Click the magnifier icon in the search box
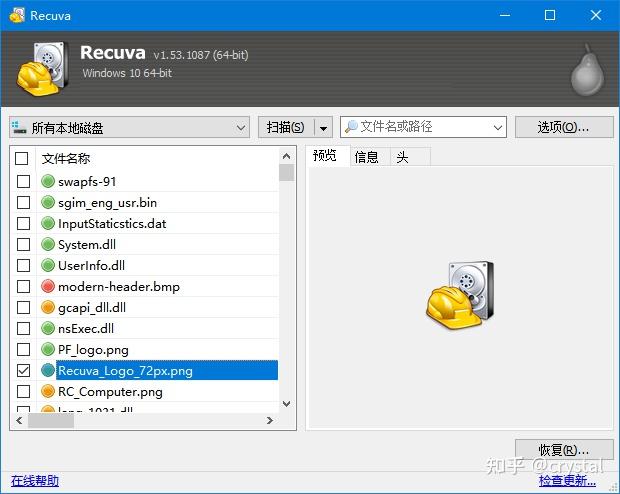 [351, 127]
